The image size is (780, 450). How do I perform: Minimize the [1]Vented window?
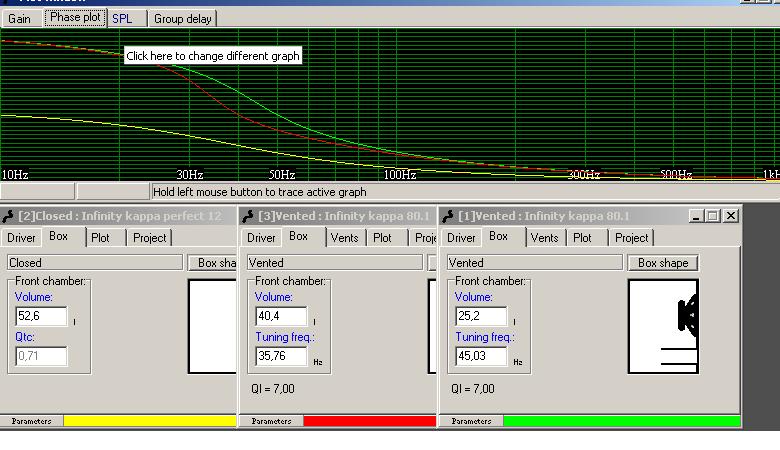coord(695,216)
